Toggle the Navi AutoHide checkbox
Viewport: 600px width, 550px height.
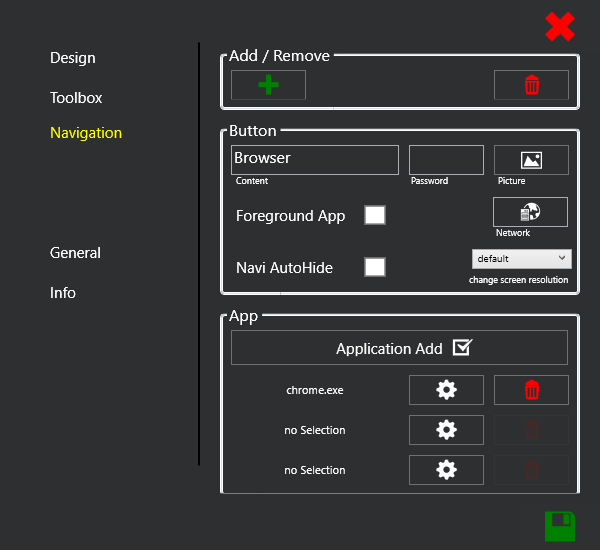[x=375, y=267]
